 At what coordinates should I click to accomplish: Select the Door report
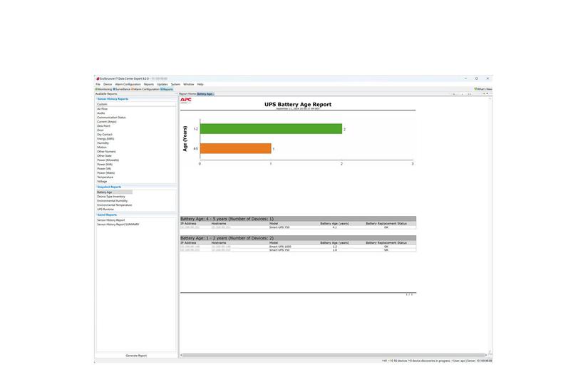(x=100, y=130)
